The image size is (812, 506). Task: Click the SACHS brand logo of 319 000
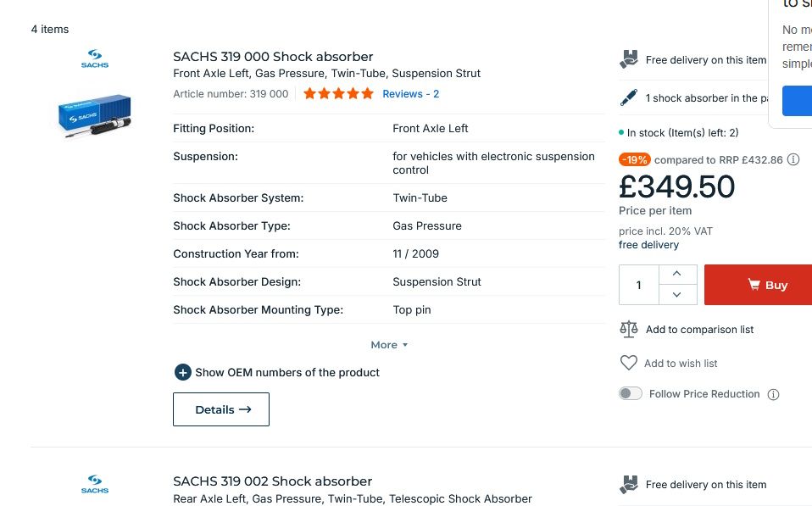pos(95,59)
